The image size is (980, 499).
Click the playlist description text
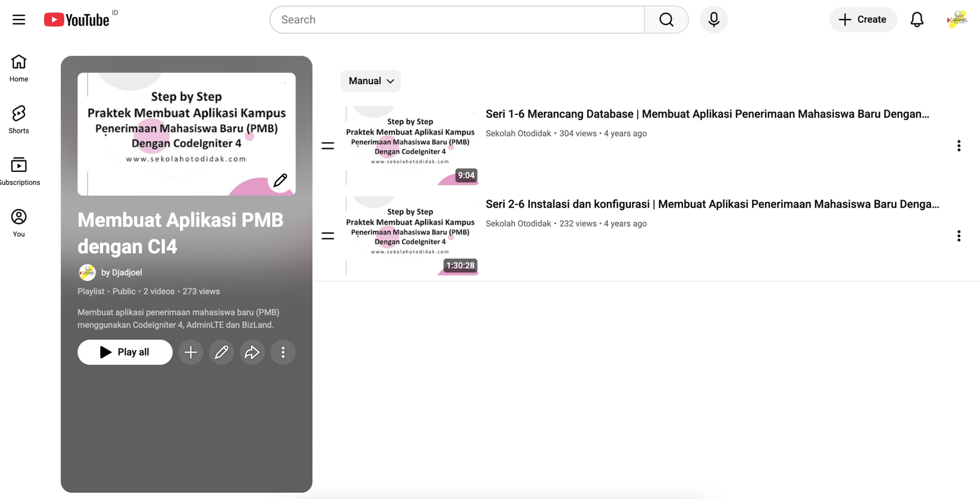tap(178, 318)
